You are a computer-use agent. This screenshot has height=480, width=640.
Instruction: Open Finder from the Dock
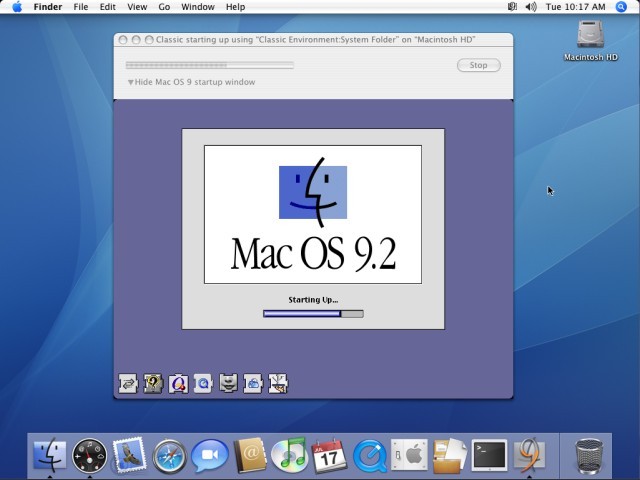point(49,455)
